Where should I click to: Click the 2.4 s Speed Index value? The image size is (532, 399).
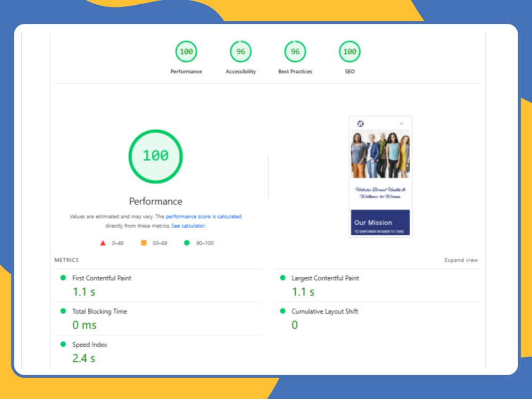pyautogui.click(x=84, y=358)
